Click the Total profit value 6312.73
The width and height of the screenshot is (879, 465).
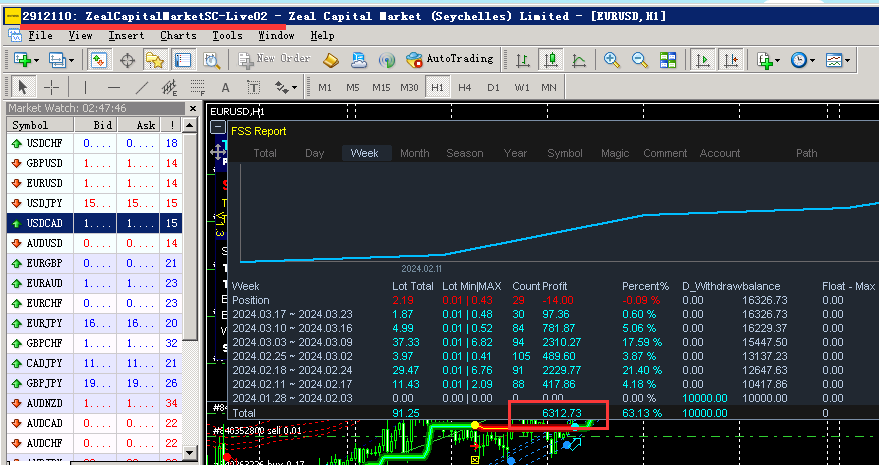pyautogui.click(x=562, y=413)
